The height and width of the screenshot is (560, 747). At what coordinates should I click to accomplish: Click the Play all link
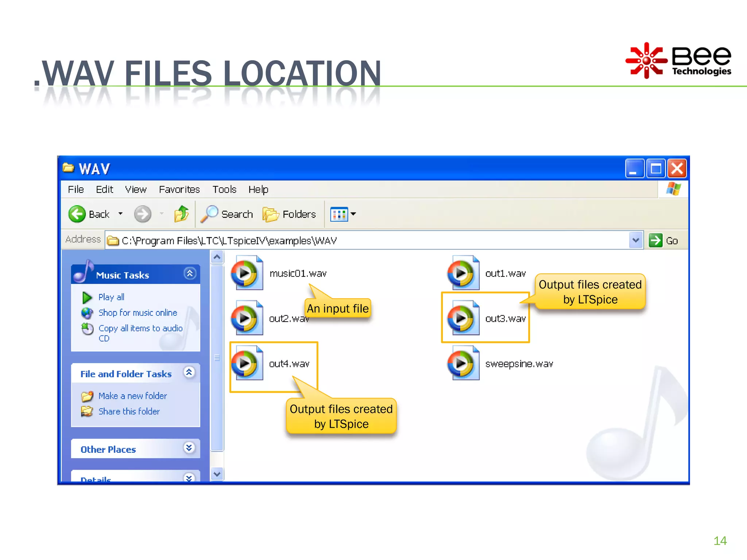(x=111, y=297)
